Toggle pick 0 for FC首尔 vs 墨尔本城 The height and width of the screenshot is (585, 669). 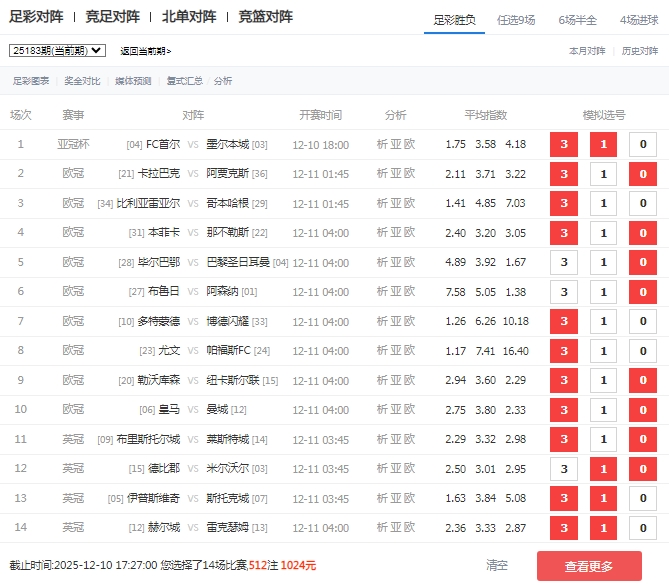[642, 145]
